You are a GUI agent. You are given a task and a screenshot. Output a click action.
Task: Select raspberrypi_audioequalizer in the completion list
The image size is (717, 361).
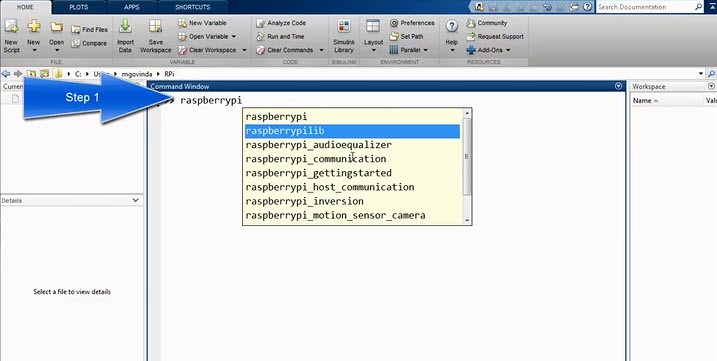(352, 145)
